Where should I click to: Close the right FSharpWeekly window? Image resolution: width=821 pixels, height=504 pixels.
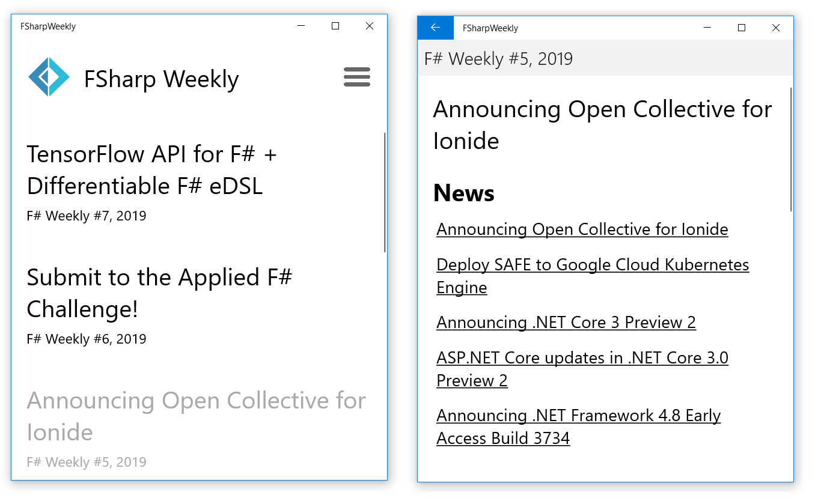[776, 28]
